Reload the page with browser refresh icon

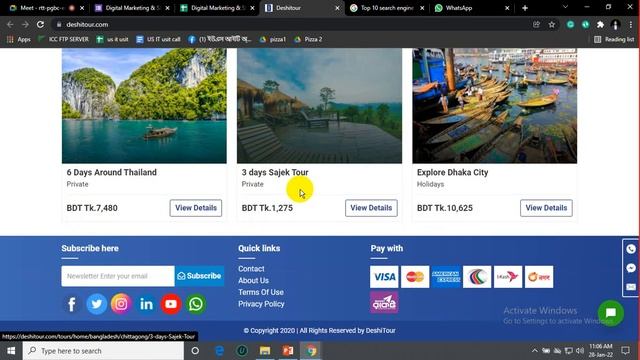point(40,24)
